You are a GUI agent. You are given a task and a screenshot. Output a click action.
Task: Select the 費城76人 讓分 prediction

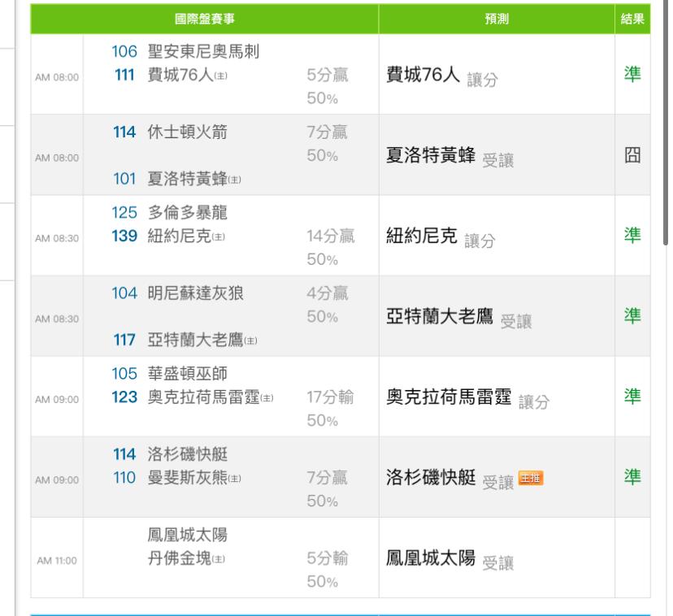pos(442,76)
